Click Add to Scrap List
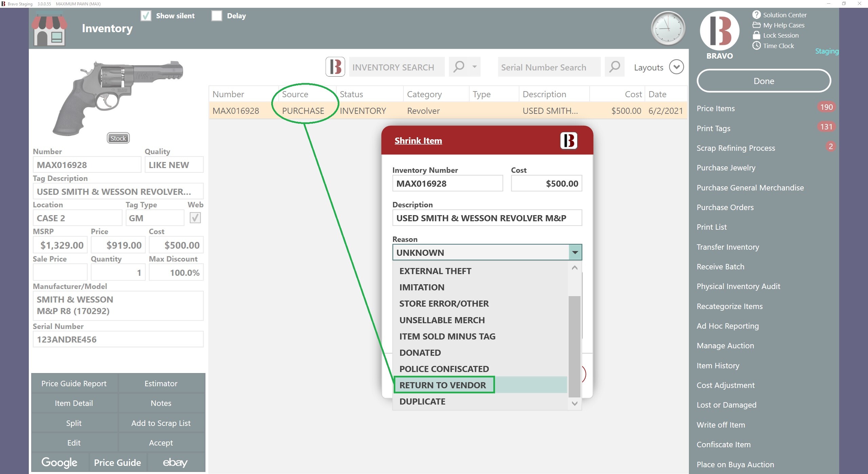Image resolution: width=868 pixels, height=474 pixels. pos(161,423)
